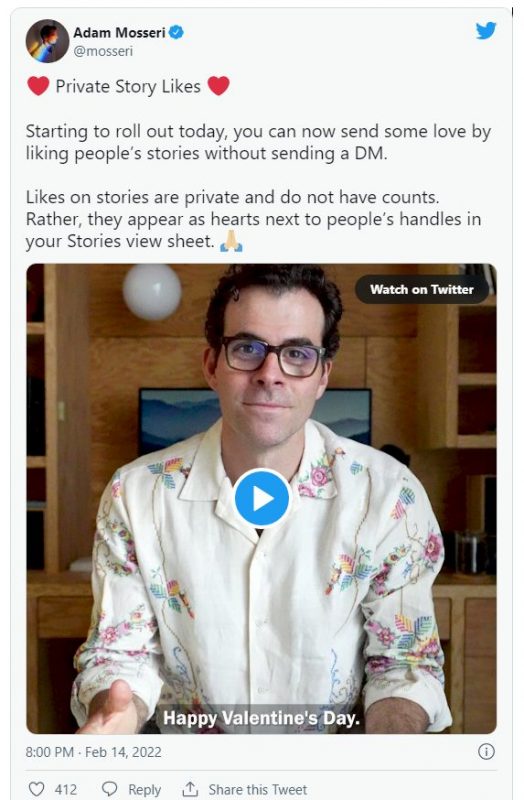
Task: Play the embedded video
Action: coord(262,498)
